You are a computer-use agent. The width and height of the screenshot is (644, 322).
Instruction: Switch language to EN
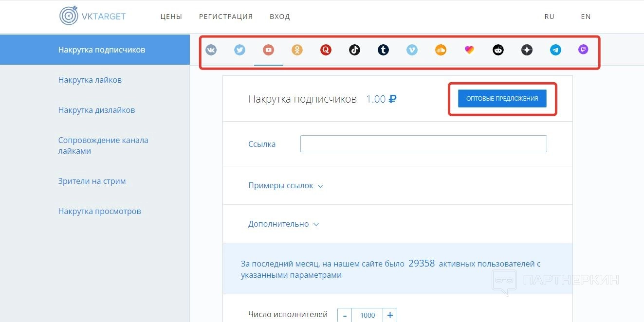pyautogui.click(x=586, y=17)
